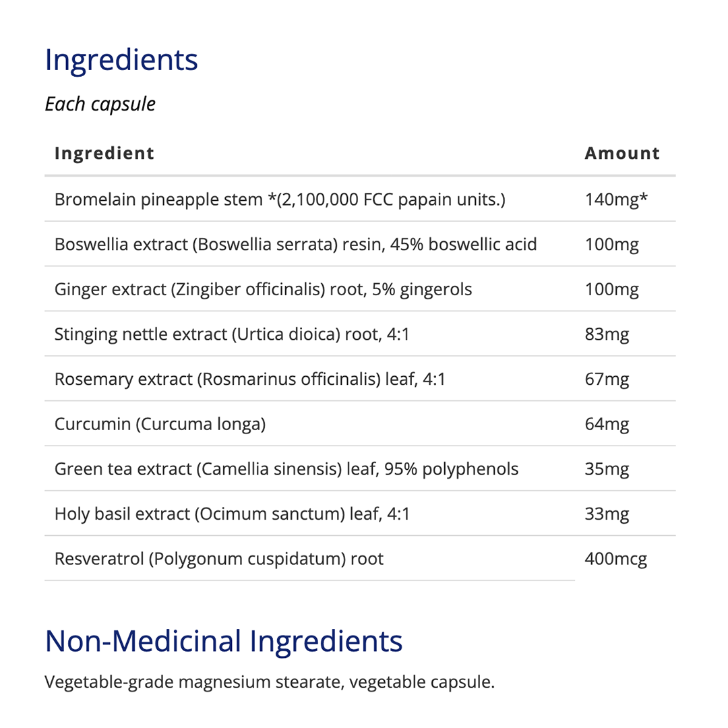
Task: Select the Amount column header
Action: pyautogui.click(x=621, y=153)
